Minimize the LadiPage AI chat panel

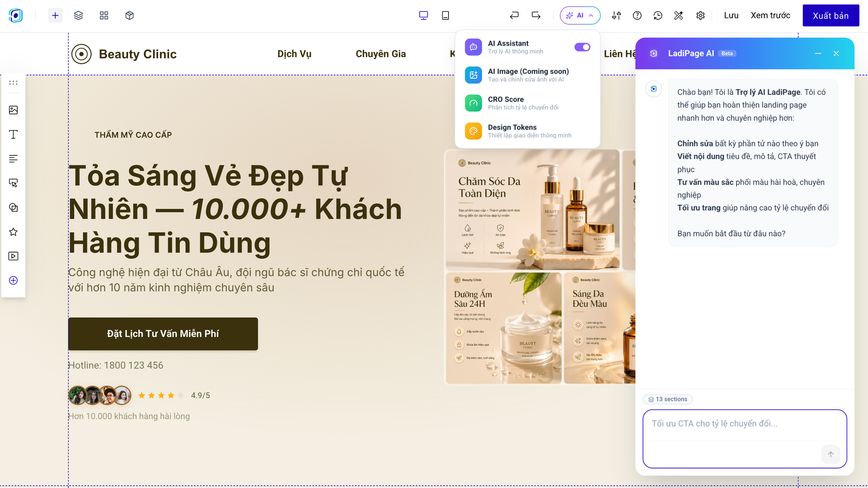coord(818,53)
